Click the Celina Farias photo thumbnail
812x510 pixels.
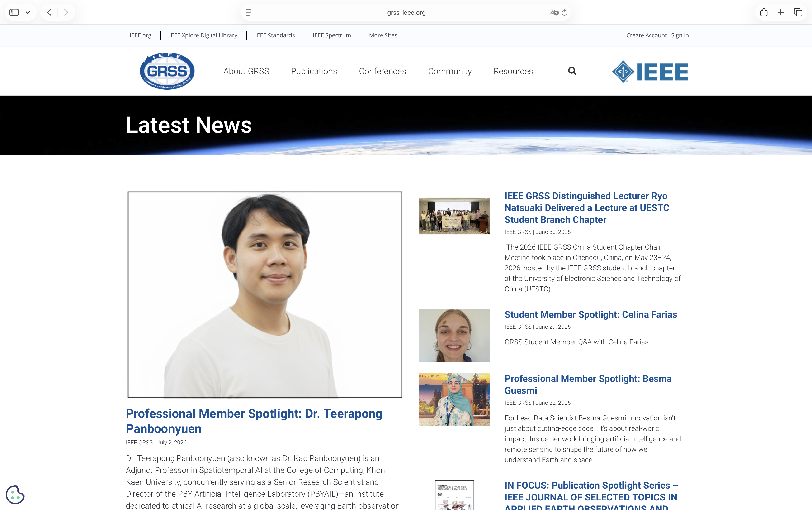pyautogui.click(x=454, y=335)
